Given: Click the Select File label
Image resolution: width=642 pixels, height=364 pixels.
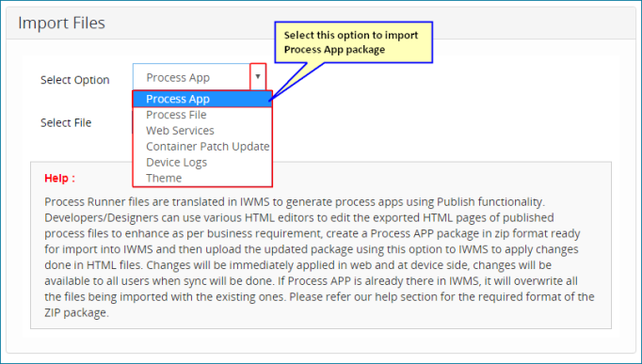Looking at the screenshot, I should pyautogui.click(x=66, y=122).
